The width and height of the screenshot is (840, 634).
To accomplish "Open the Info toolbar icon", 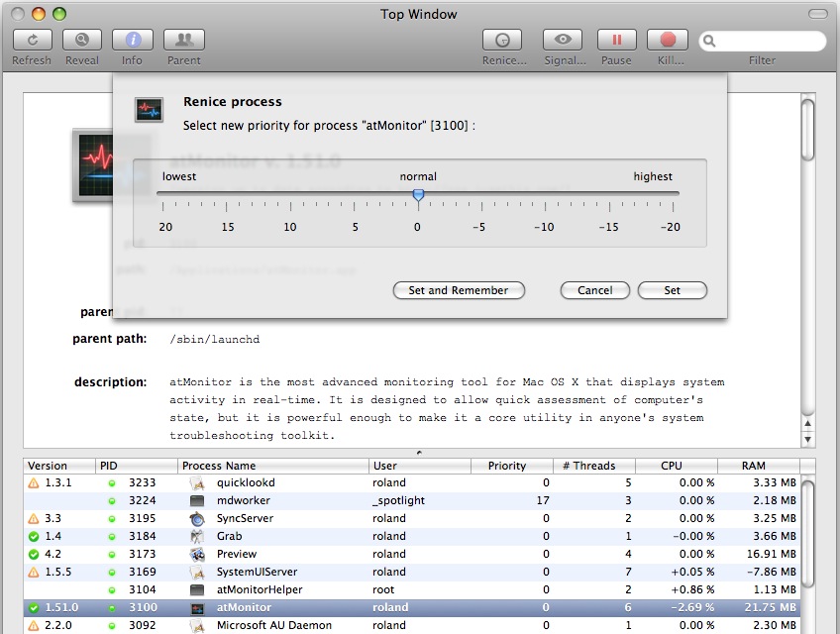I will click(x=132, y=41).
